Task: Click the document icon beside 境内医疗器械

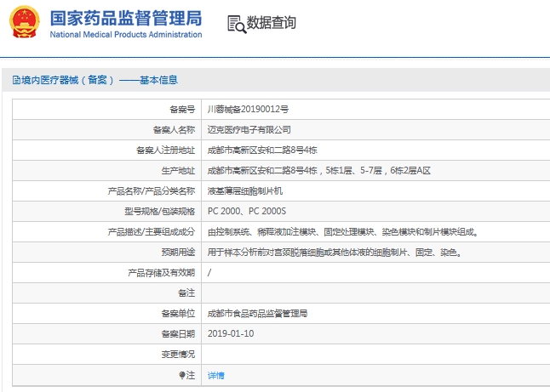Action: [16, 80]
